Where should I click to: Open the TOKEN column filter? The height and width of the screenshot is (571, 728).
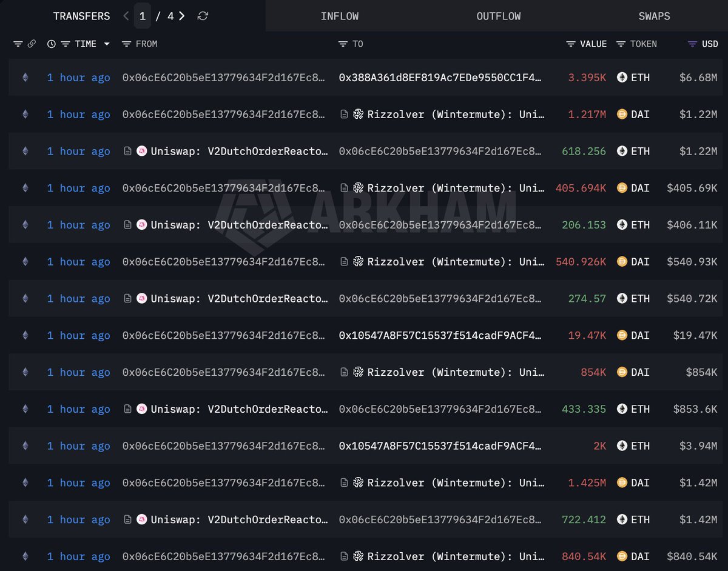(x=621, y=44)
